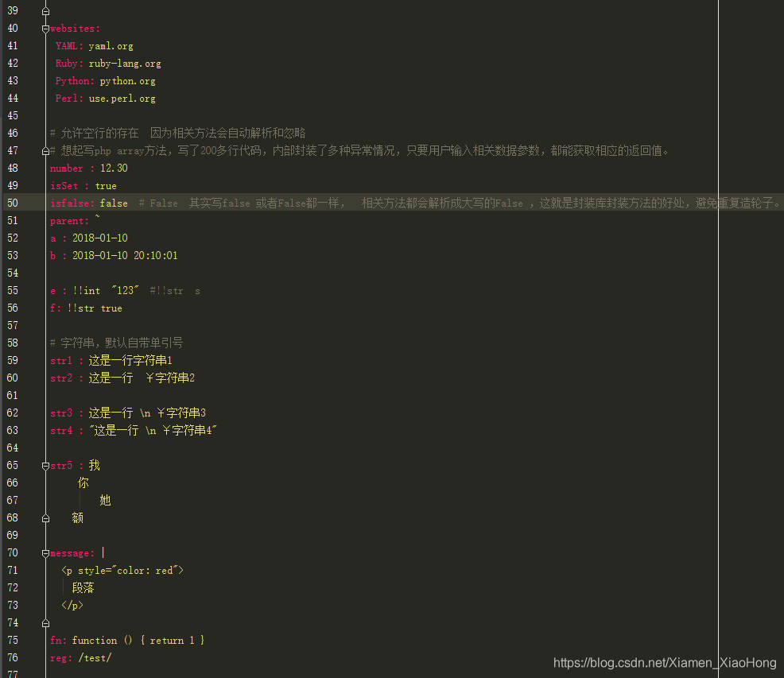This screenshot has width=784, height=678.
Task: Click the '<p style="color: red">' line
Action: coord(122,571)
